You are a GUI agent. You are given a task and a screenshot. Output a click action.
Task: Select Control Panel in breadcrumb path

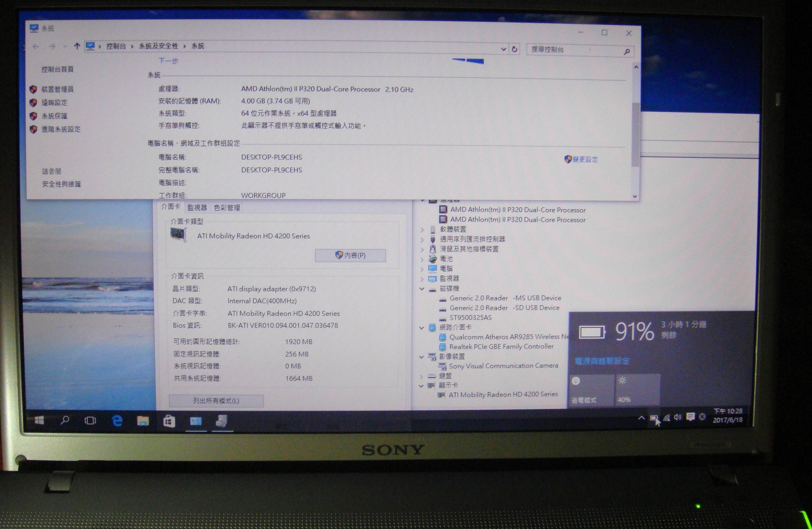point(116,46)
